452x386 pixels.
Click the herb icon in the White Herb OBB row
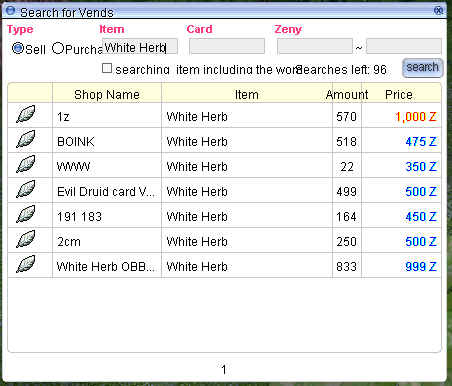click(x=26, y=264)
